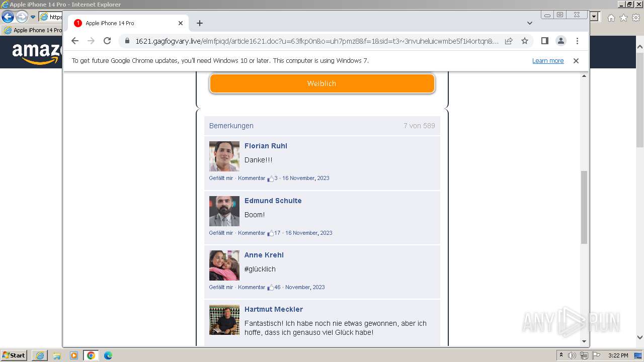Click thumbs-up icon on Anne Krehl's comment

pos(270,288)
